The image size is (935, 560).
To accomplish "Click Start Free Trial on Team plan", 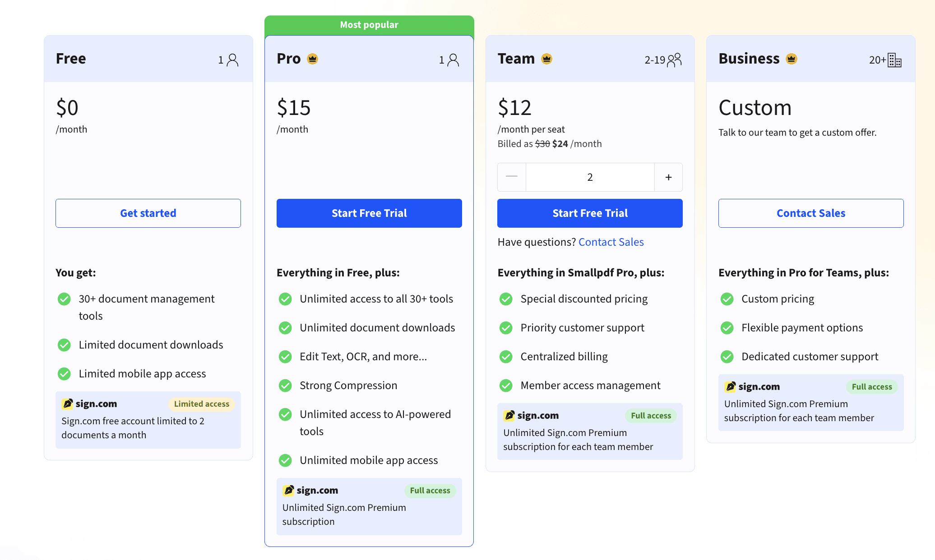I will coord(590,213).
